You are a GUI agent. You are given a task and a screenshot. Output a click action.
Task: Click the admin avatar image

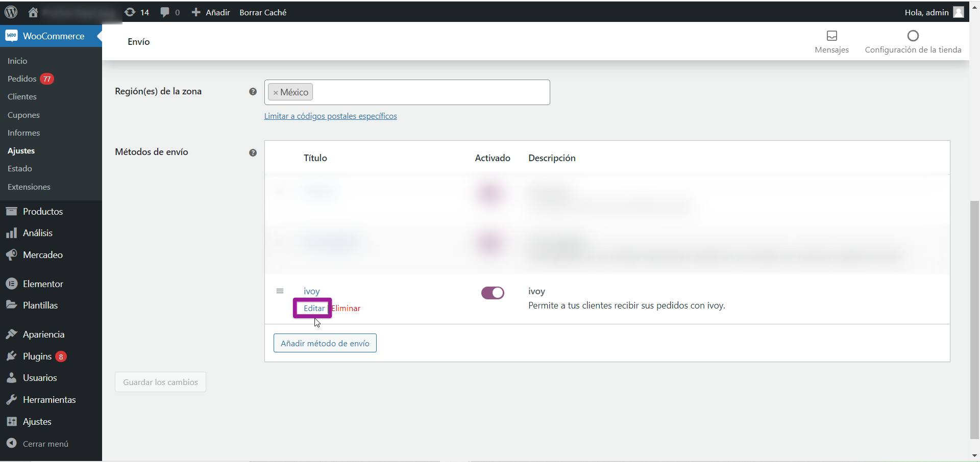pos(959,12)
